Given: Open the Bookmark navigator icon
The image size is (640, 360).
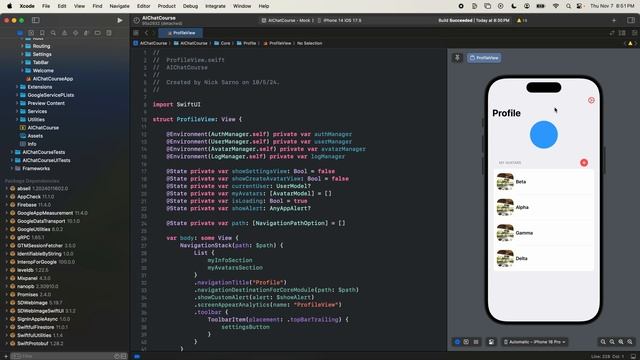Looking at the screenshot, I should 42,33.
